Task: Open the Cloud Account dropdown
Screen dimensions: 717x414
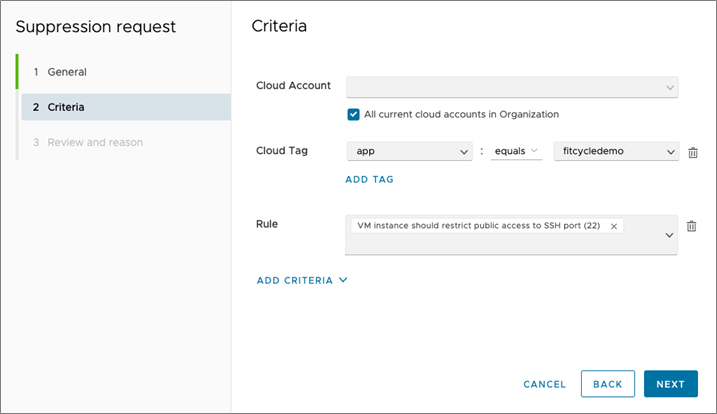Action: [512, 87]
